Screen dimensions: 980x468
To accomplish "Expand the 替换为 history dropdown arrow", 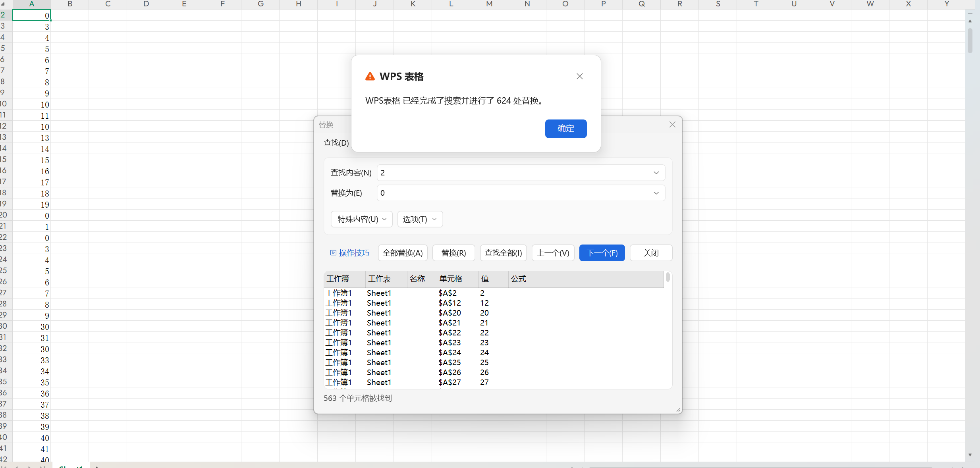I will 656,193.
